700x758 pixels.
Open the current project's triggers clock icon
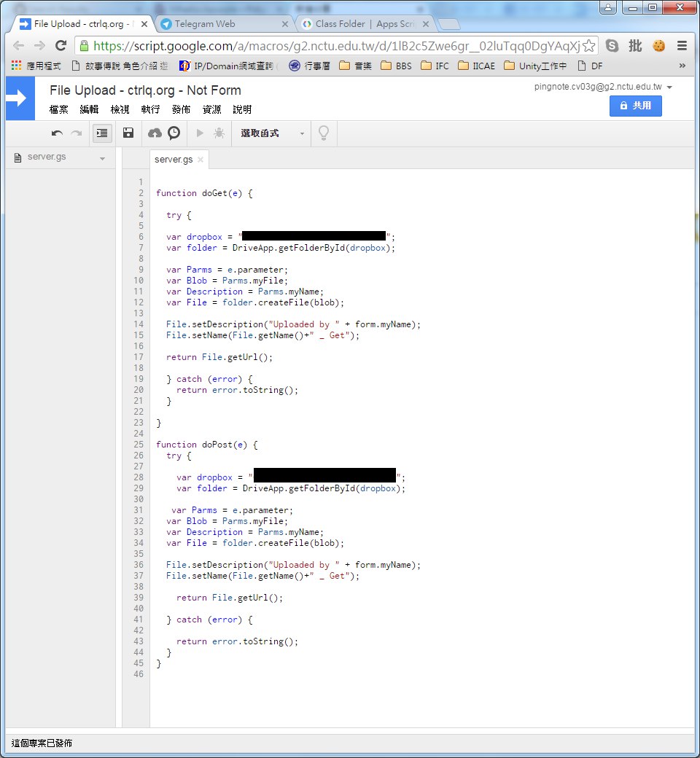click(174, 133)
